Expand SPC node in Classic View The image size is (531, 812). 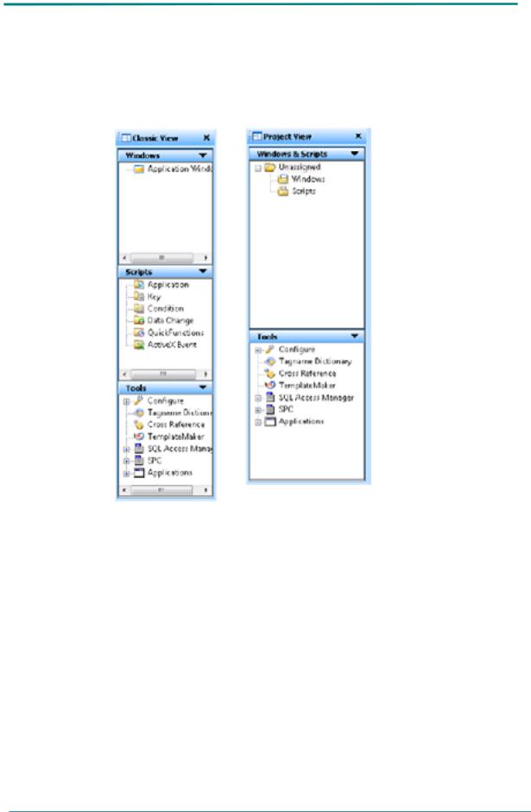126,461
